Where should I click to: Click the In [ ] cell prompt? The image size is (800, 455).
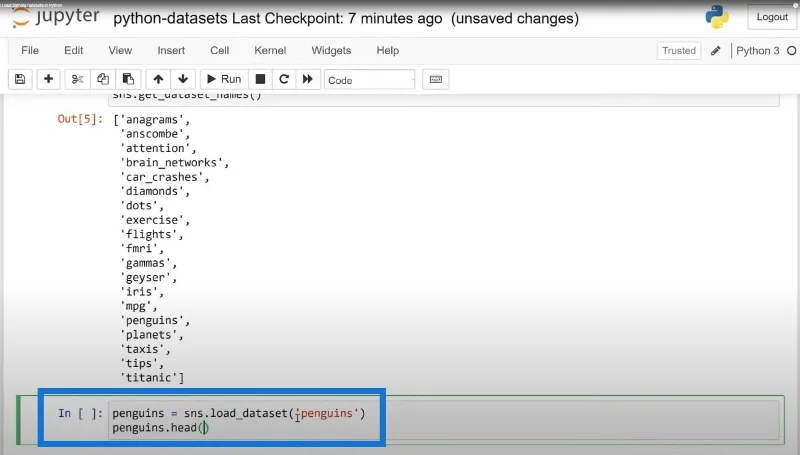point(80,413)
